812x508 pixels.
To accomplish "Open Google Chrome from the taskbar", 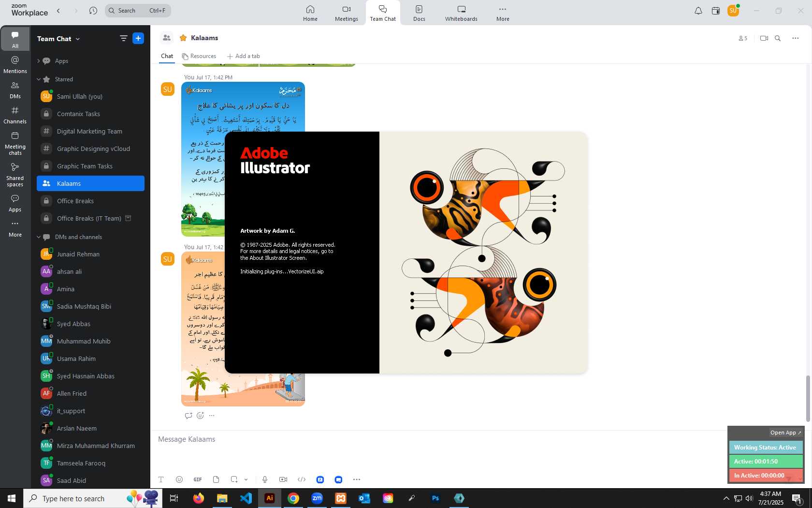I will coord(293,498).
